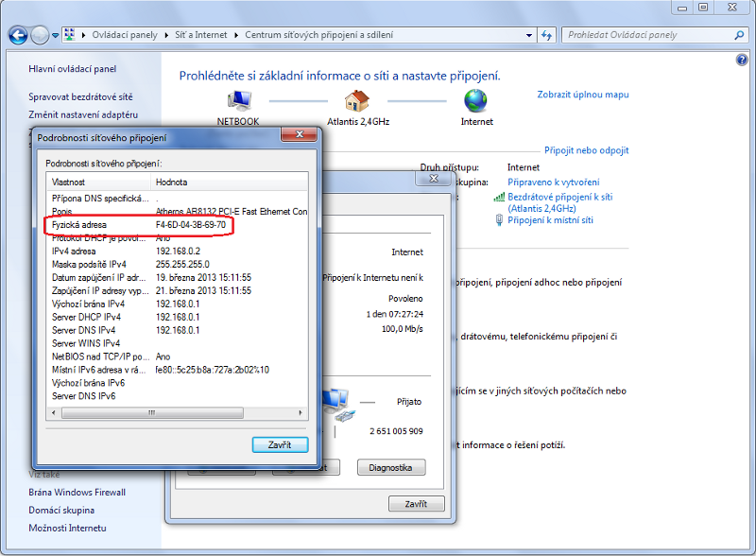Viewport: 756px width, 556px height.
Task: Select the Výchozí brána IPv6 row
Action: [x=178, y=383]
